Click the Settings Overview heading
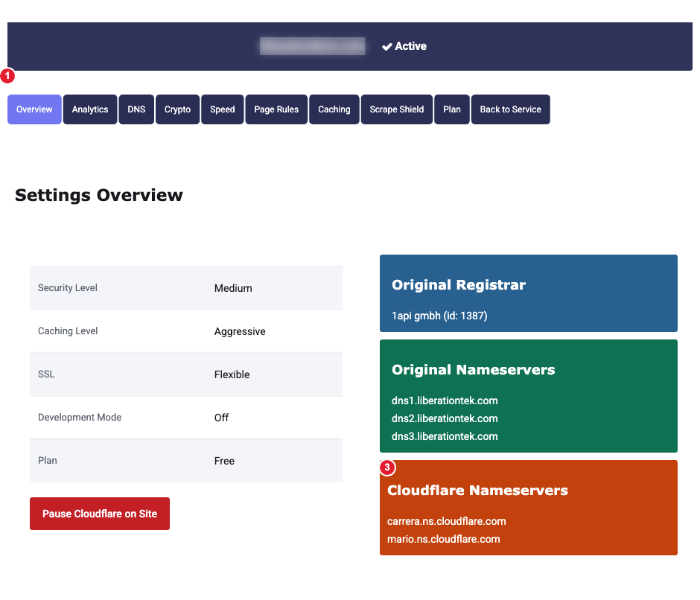The image size is (700, 600). (98, 195)
